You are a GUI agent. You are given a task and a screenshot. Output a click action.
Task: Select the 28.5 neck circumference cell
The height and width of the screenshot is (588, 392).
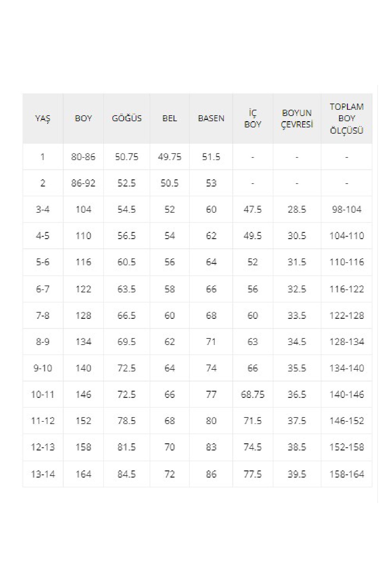point(297,209)
